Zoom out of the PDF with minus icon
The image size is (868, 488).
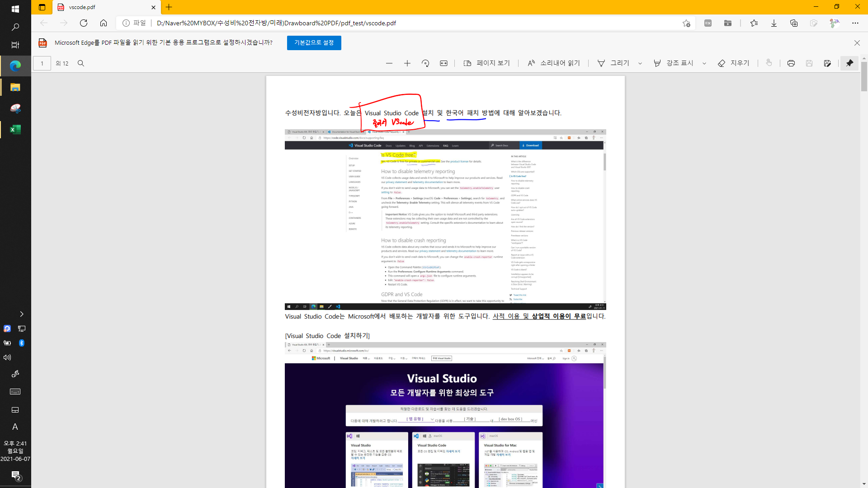coord(389,63)
